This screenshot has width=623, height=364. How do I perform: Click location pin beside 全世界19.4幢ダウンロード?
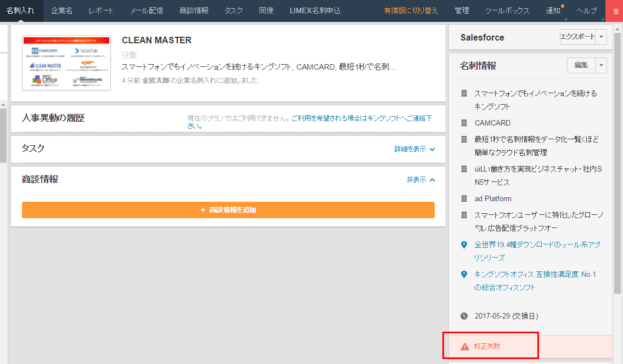coord(464,245)
